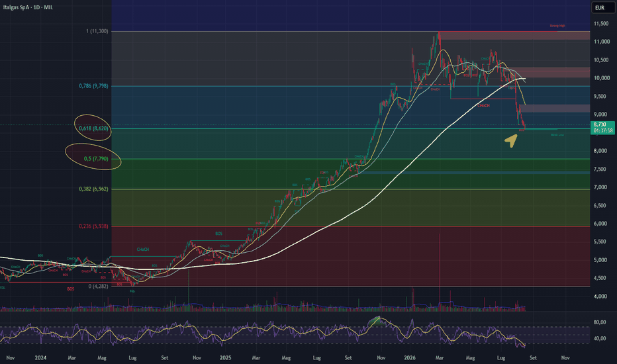Click the bar countdown 01:37:58
617x364 pixels.
coord(603,130)
